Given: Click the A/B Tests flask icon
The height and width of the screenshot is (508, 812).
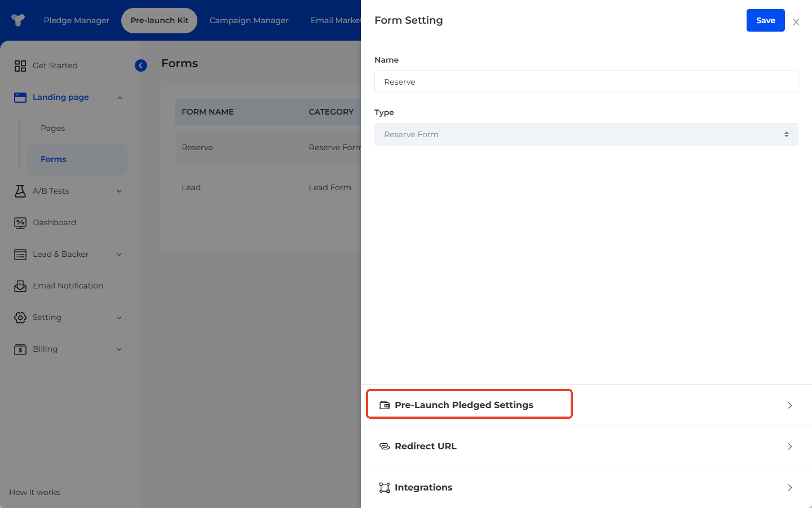Looking at the screenshot, I should pyautogui.click(x=20, y=191).
